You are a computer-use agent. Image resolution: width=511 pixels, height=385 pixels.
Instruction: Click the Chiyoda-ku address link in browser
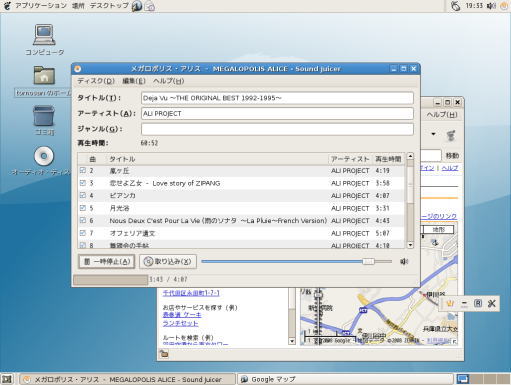[x=191, y=293]
